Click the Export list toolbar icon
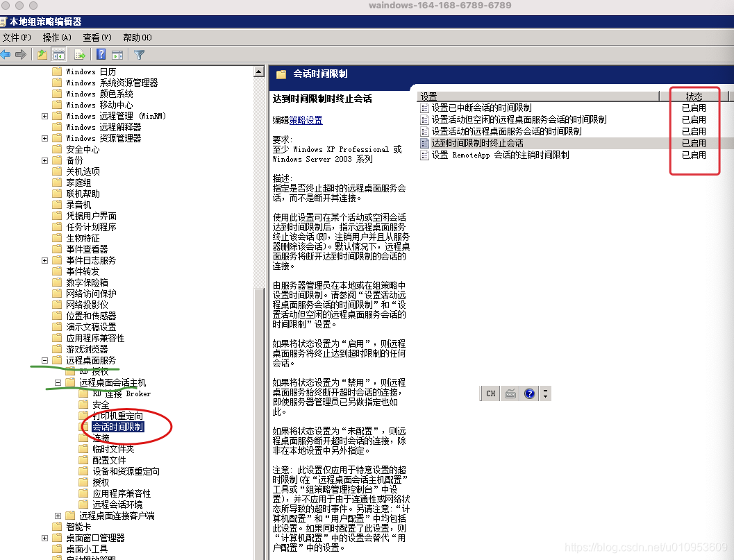 pos(80,55)
